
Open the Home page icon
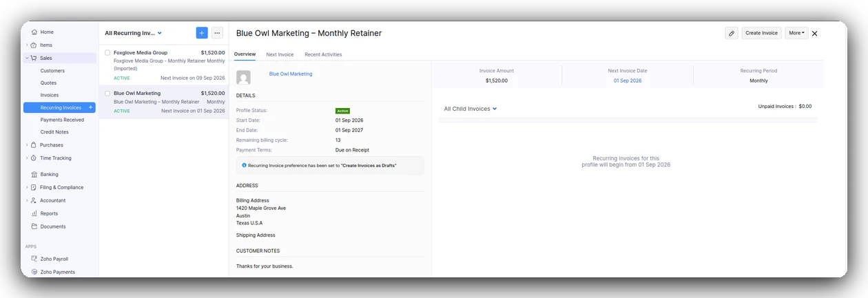34,32
